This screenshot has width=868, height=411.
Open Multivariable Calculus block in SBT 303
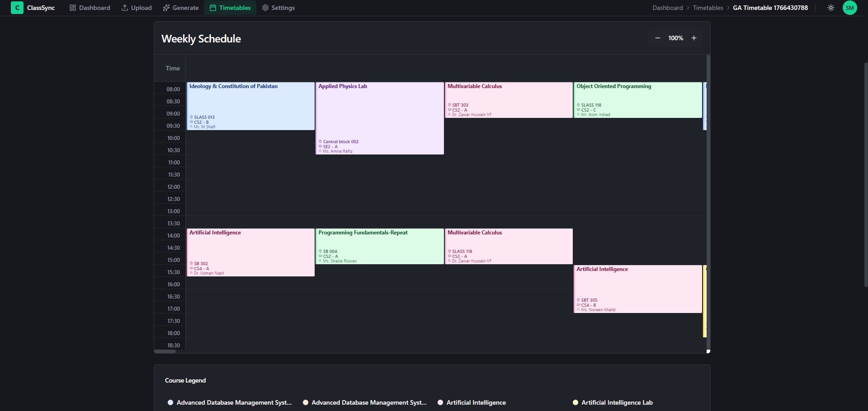(509, 100)
